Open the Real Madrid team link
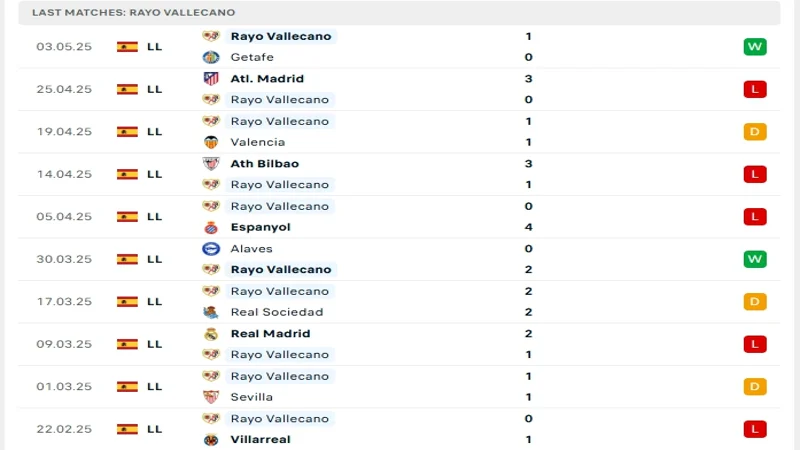The image size is (800, 450). (269, 333)
